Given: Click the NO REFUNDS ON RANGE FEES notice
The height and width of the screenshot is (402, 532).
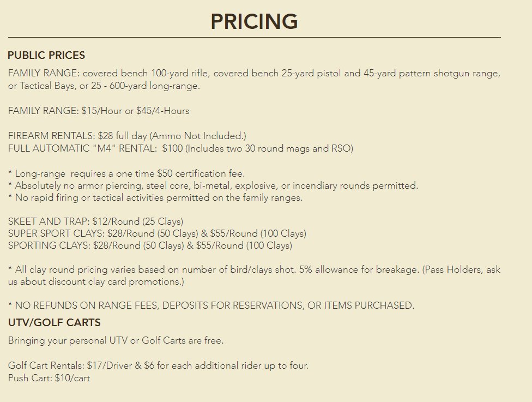Looking at the screenshot, I should pyautogui.click(x=211, y=305).
